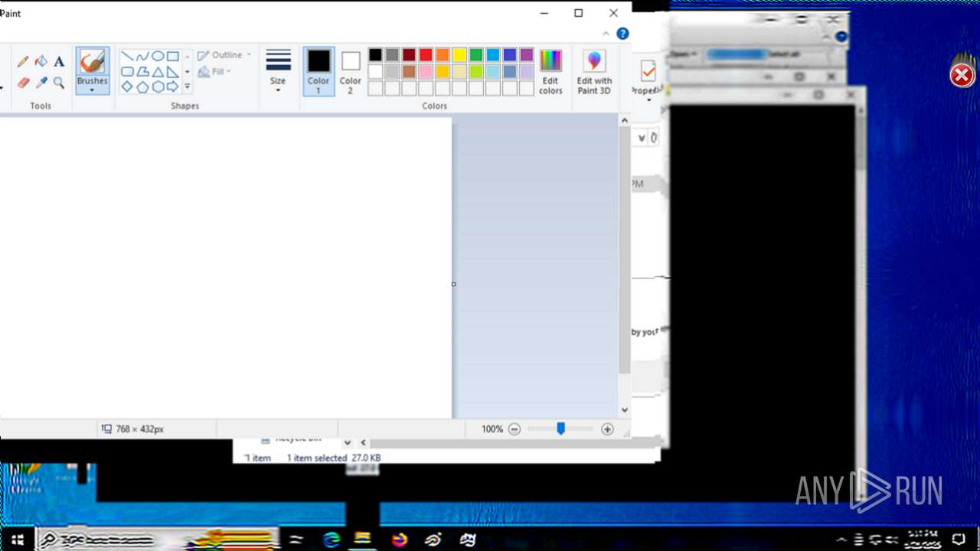The image size is (980, 551).
Task: Zoom out with the minus button
Action: [514, 429]
